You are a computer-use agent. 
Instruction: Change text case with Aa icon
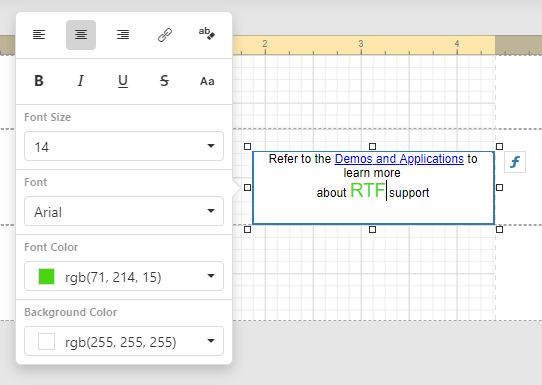[x=207, y=81]
